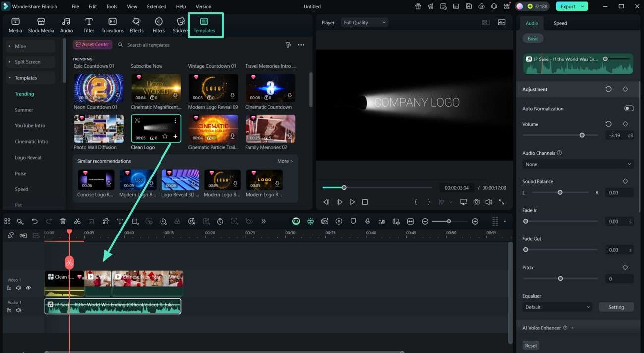The width and height of the screenshot is (644, 353).
Task: Switch to the Speed tab
Action: (560, 23)
